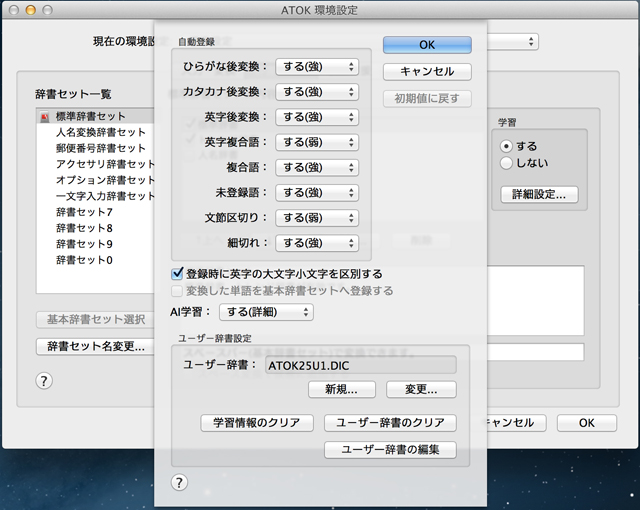Open the 現在の環境設定 popup at top right
640x510 pixels.
513,42
